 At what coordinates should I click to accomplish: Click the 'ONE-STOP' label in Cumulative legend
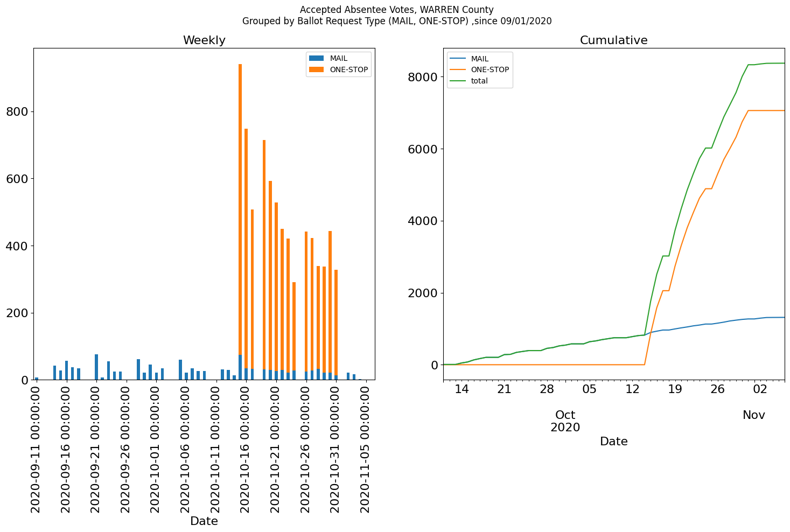pyautogui.click(x=490, y=70)
